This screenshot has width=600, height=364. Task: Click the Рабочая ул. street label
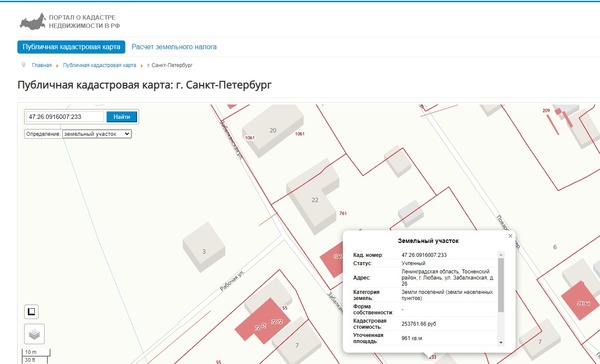232,281
